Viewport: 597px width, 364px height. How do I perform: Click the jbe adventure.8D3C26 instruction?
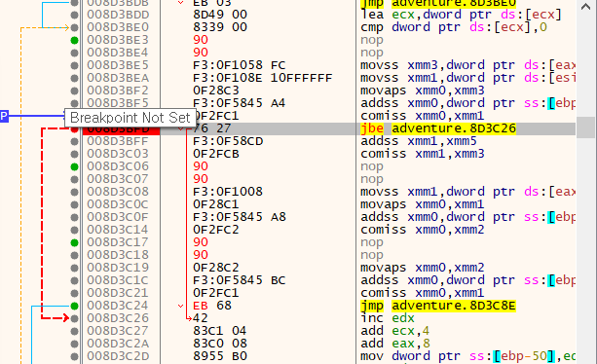(x=438, y=128)
